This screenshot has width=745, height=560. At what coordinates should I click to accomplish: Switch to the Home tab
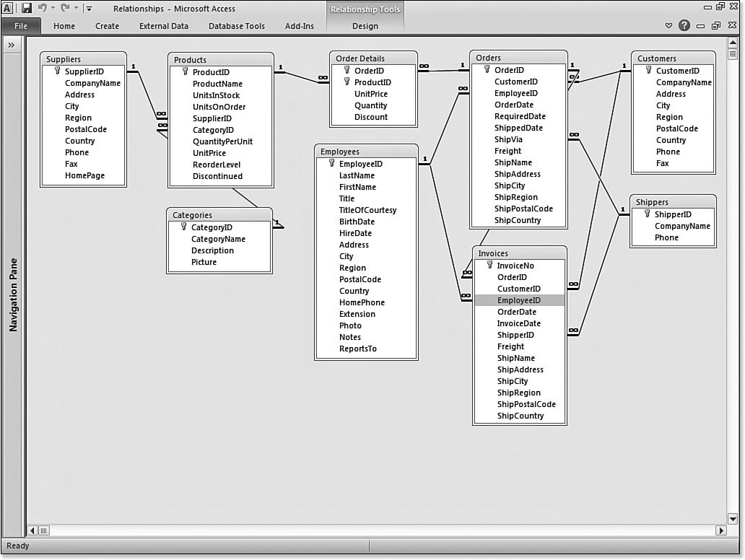tap(64, 26)
